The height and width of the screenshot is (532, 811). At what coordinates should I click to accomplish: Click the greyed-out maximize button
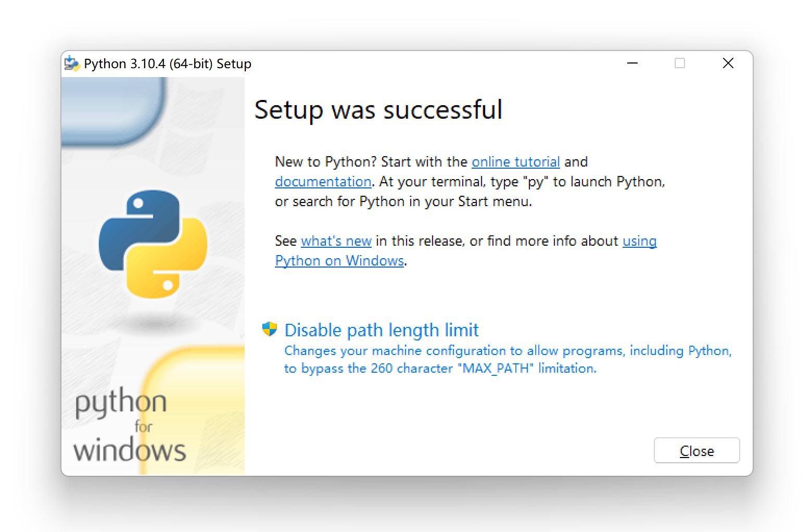click(x=679, y=64)
